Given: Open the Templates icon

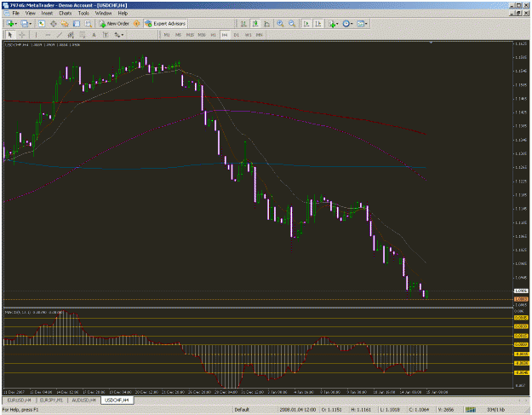Looking at the screenshot, I should tap(360, 23).
